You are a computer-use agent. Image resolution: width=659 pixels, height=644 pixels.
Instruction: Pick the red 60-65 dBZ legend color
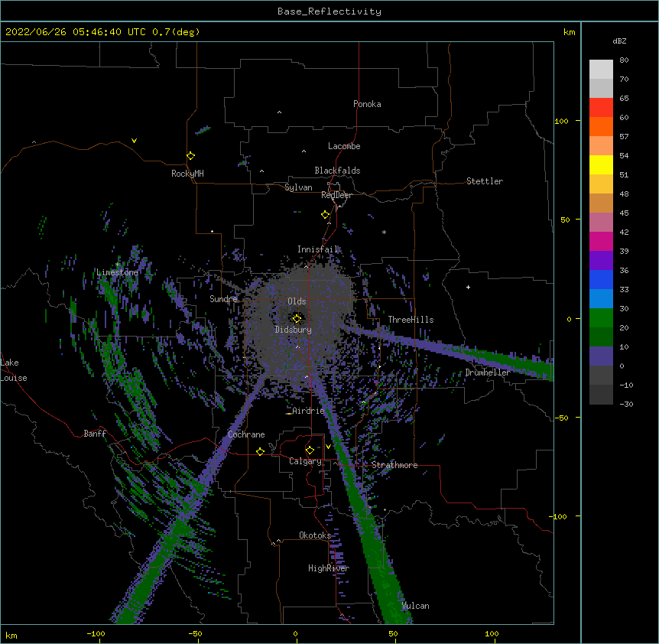point(601,108)
